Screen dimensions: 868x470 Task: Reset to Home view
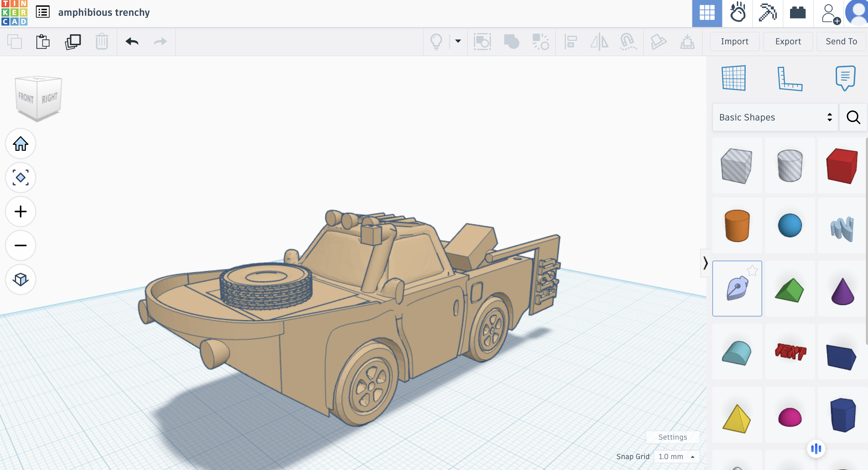coord(21,144)
